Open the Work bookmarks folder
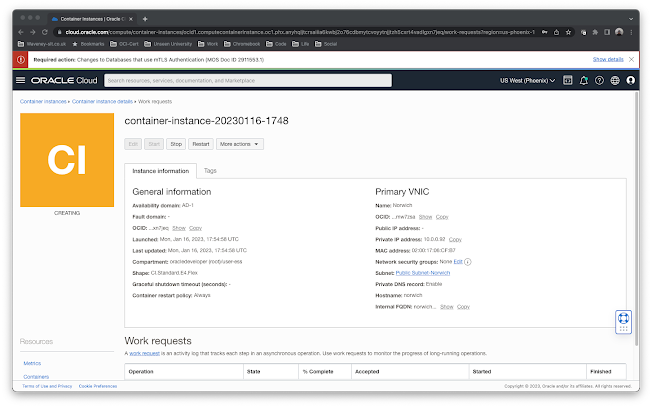The width and height of the screenshot is (652, 407). [208, 44]
